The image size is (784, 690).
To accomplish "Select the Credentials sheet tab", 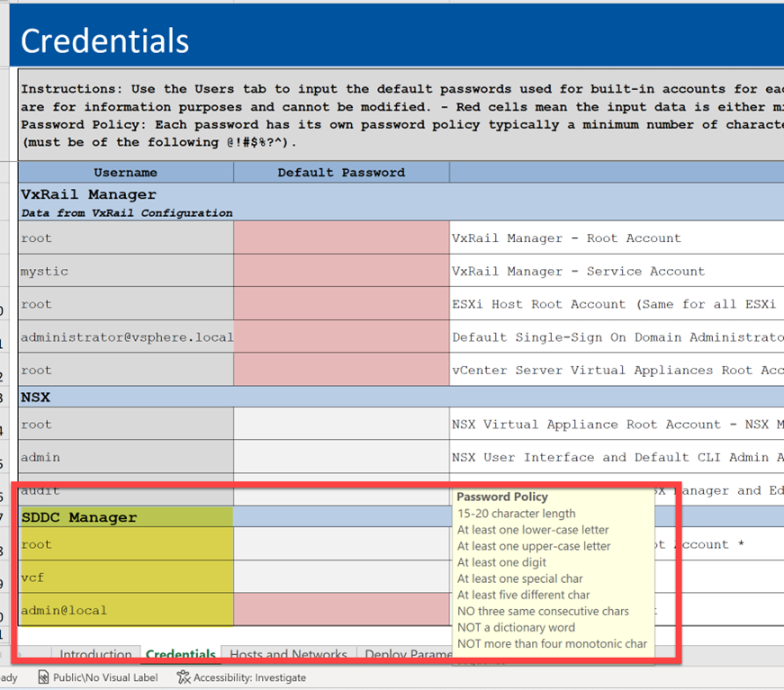I will pyautogui.click(x=180, y=655).
